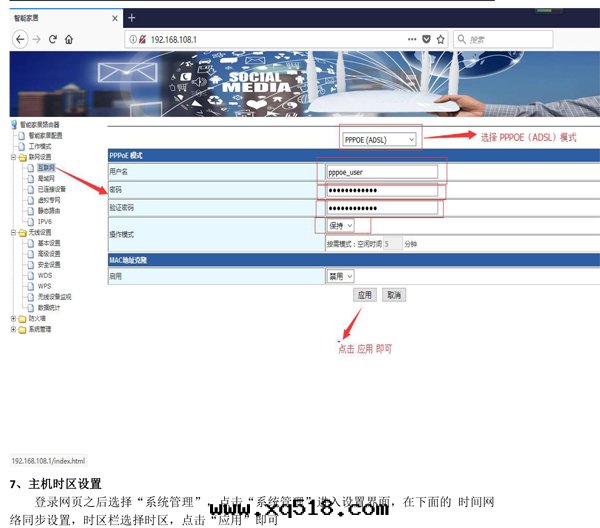The height and width of the screenshot is (528, 600).
Task: Open WPS page in sidebar tree
Action: (x=44, y=286)
